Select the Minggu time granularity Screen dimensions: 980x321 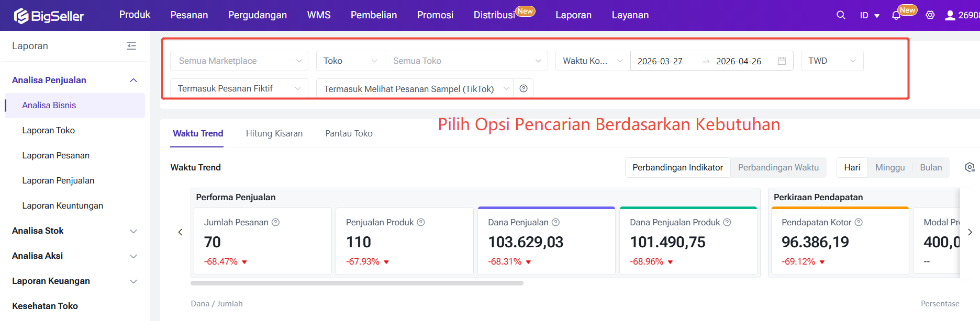tap(889, 167)
